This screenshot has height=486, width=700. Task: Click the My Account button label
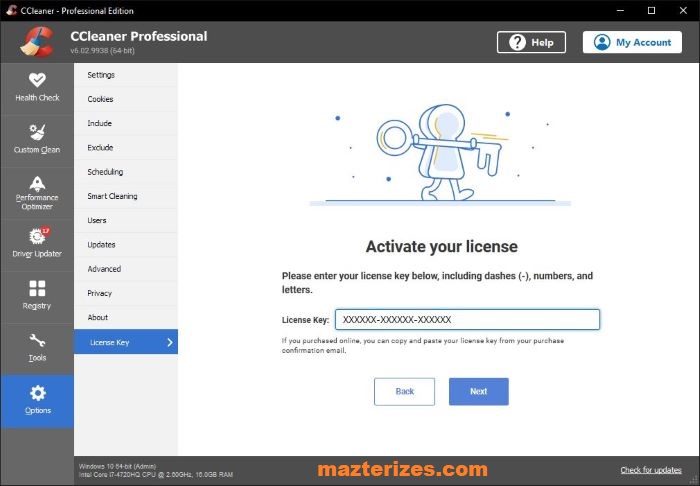(x=643, y=42)
